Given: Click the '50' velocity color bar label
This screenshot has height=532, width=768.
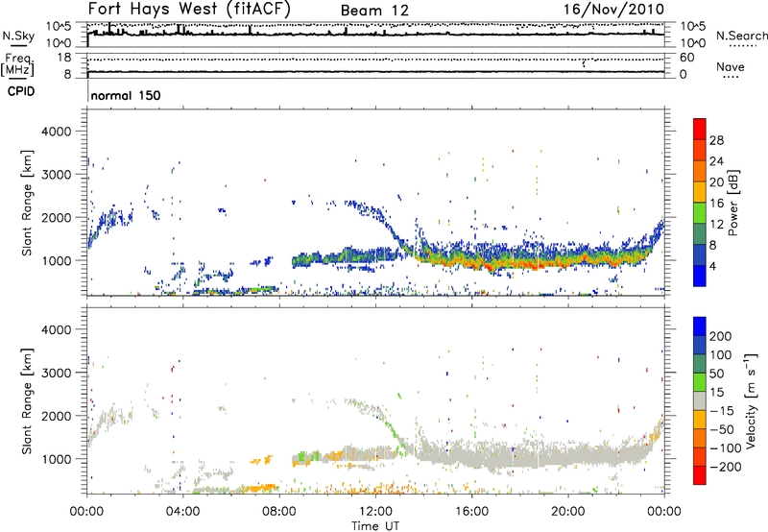Looking at the screenshot, I should (x=716, y=374).
